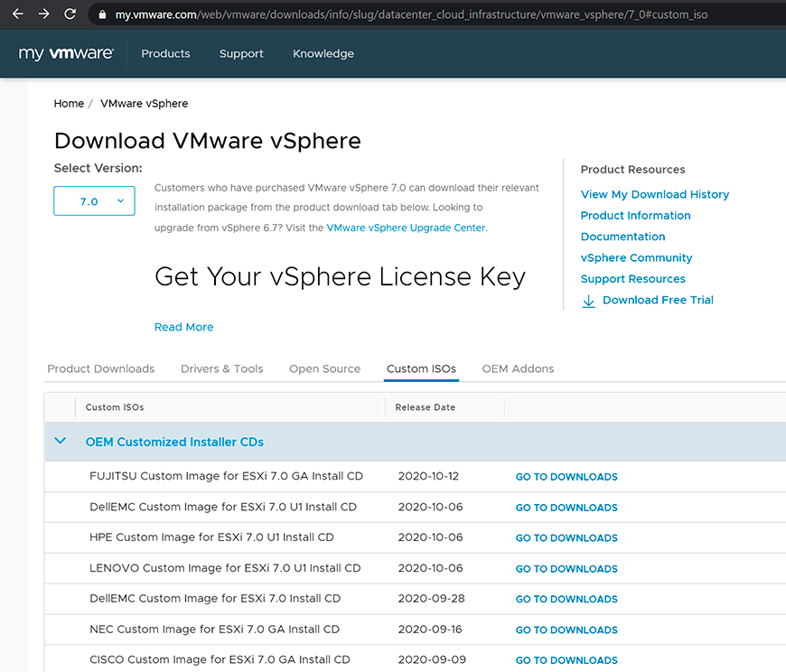Click the download icon beside Download Free Trial
Screen dimensions: 786x672
[x=588, y=301]
